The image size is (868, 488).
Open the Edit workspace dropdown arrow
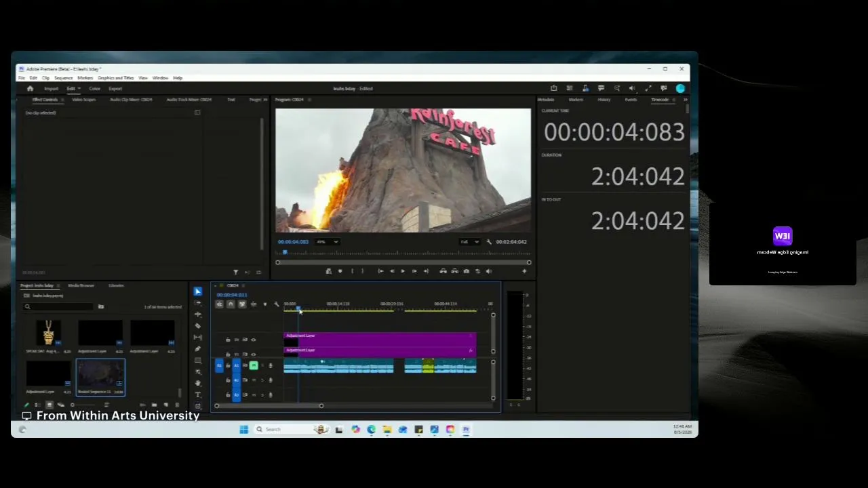pyautogui.click(x=79, y=89)
